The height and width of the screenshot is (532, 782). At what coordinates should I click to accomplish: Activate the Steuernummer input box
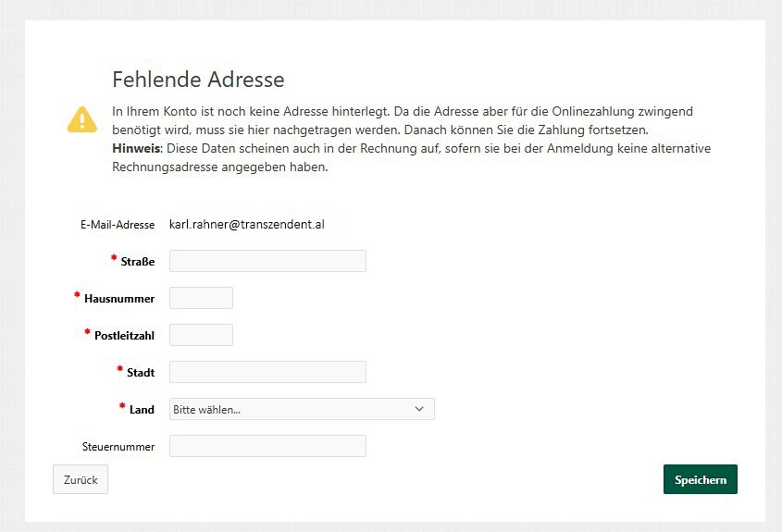[x=267, y=446]
